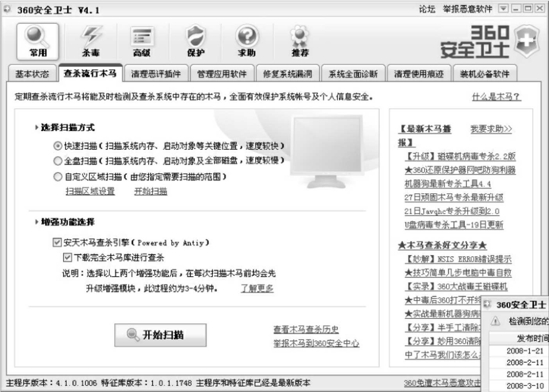Open the 求助 help section

(247, 41)
